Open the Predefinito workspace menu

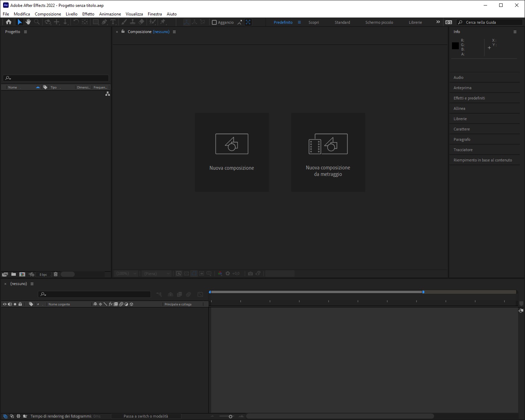pyautogui.click(x=299, y=22)
